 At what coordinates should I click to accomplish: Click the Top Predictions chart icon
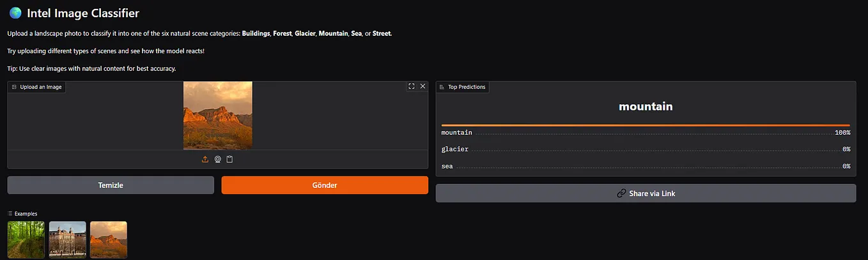click(x=442, y=87)
